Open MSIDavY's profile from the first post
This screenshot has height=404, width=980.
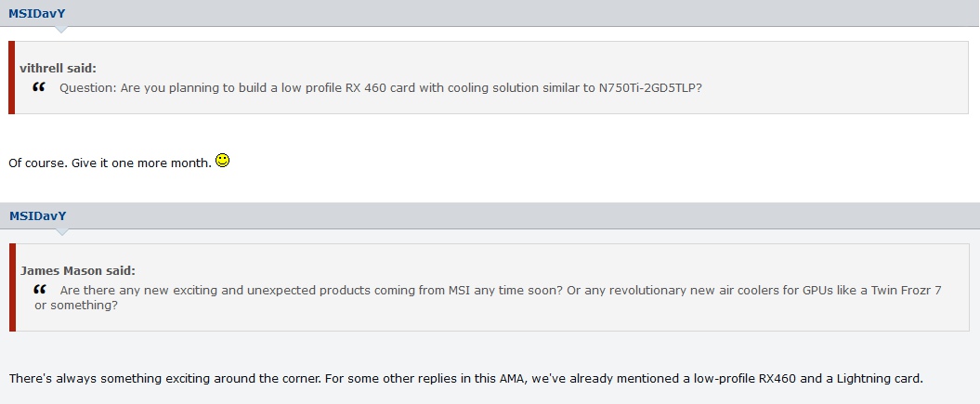(37, 14)
